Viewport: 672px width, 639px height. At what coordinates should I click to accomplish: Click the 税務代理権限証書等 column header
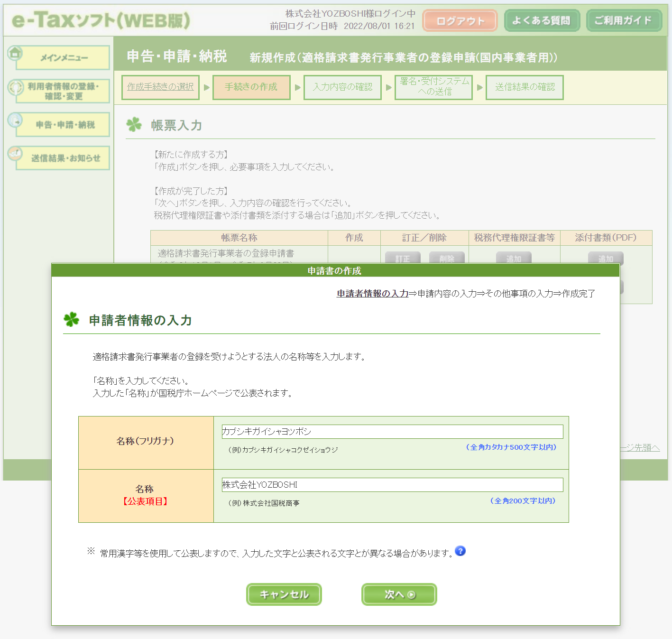515,238
